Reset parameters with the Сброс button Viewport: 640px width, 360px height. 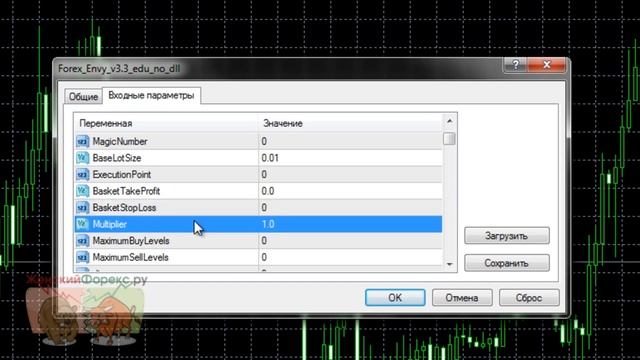(529, 298)
